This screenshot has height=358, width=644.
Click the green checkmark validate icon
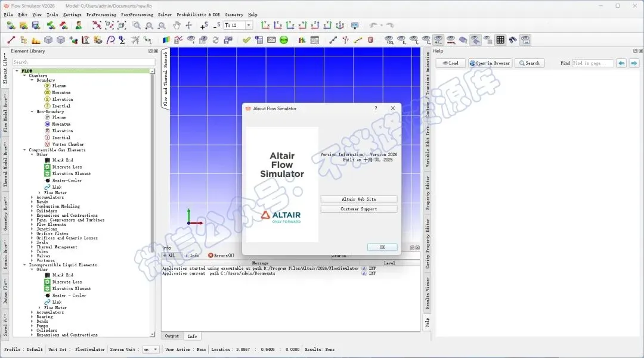point(246,40)
